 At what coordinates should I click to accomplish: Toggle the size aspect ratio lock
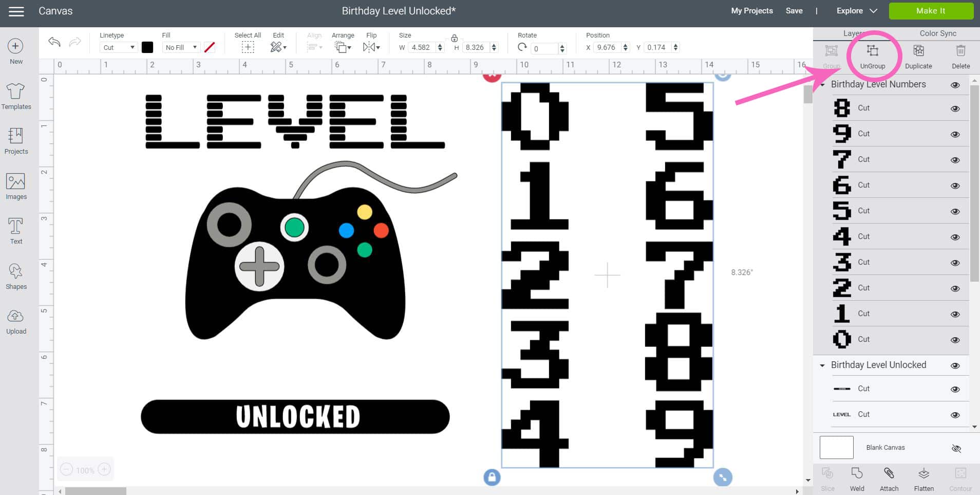coord(454,38)
